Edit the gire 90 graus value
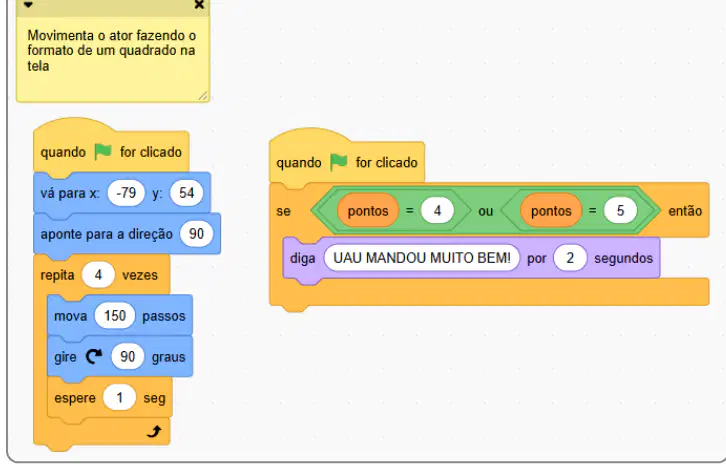The image size is (726, 464). (x=128, y=356)
